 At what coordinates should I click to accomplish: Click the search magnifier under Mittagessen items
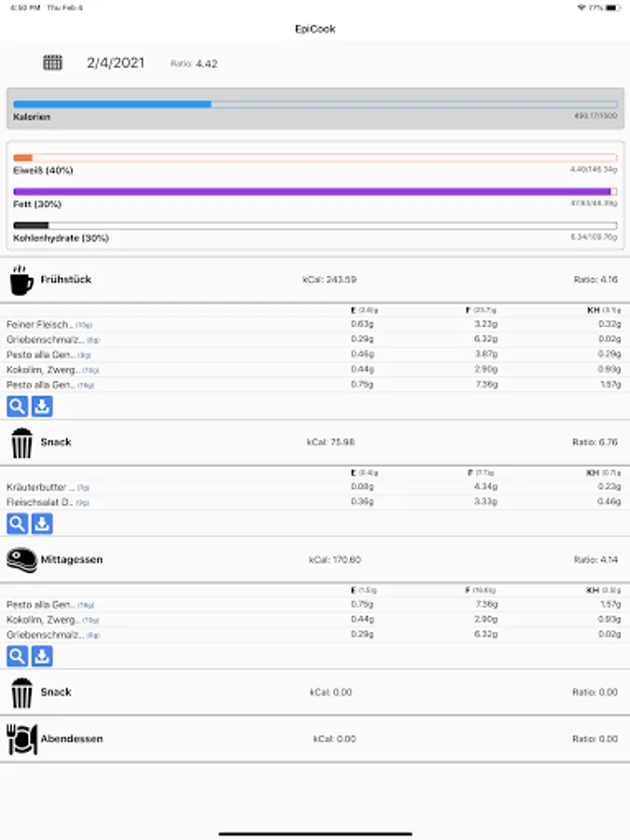pos(17,656)
